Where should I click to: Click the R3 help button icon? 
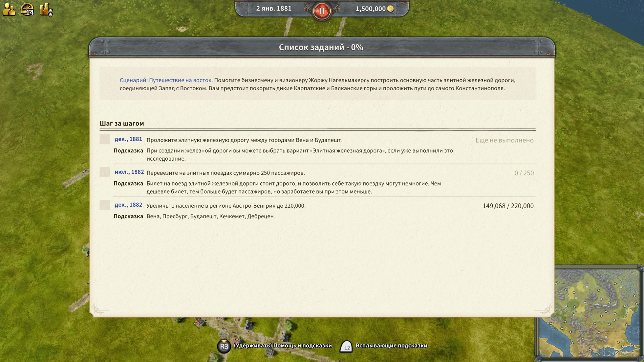224,346
